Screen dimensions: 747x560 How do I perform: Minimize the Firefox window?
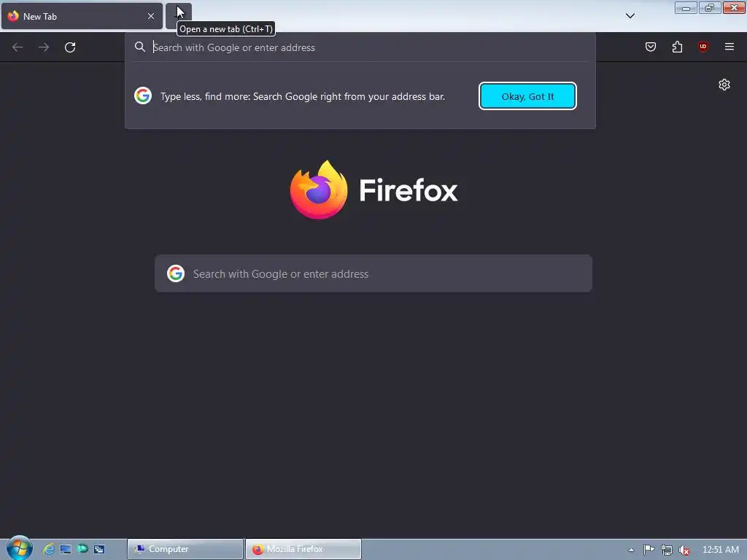(686, 8)
